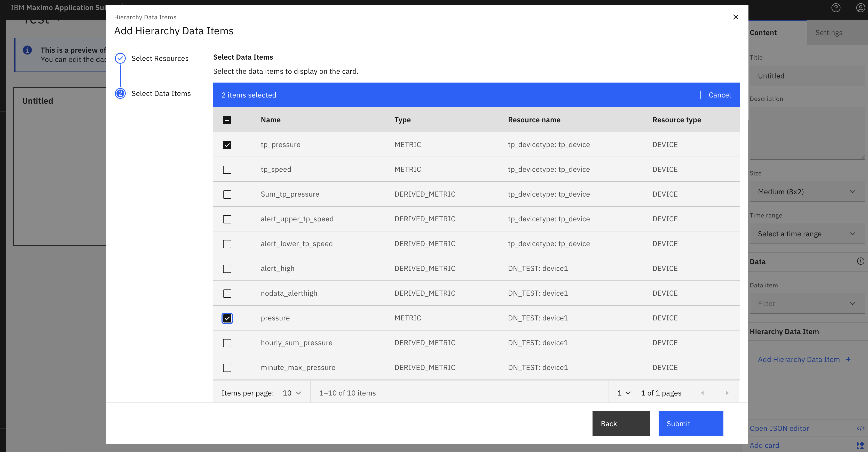The image size is (868, 452).
Task: Click the hourly_sum_pressure name cell
Action: [x=297, y=343]
